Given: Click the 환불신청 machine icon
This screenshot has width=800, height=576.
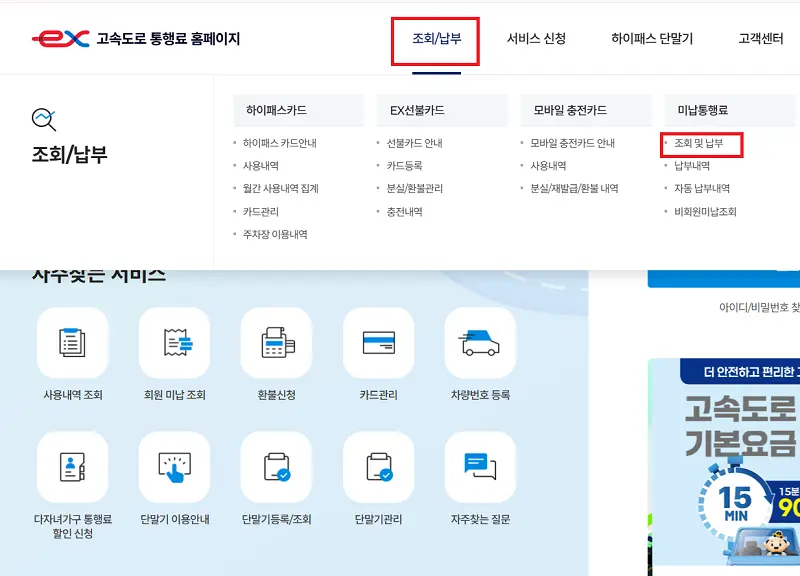Looking at the screenshot, I should tap(277, 343).
